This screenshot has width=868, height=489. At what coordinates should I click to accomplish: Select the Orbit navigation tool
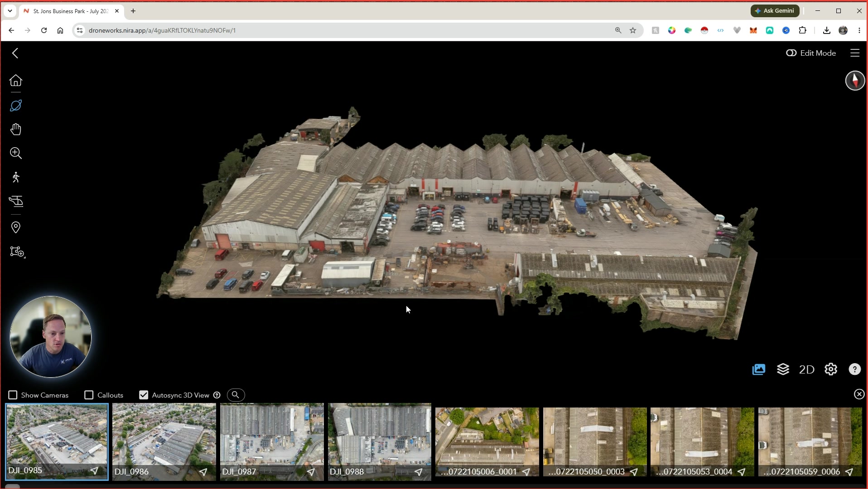tap(16, 105)
